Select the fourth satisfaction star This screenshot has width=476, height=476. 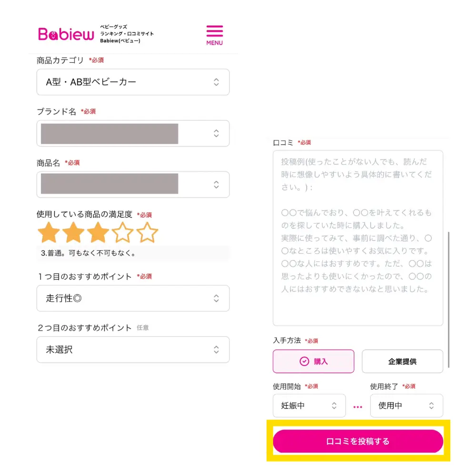[123, 233]
